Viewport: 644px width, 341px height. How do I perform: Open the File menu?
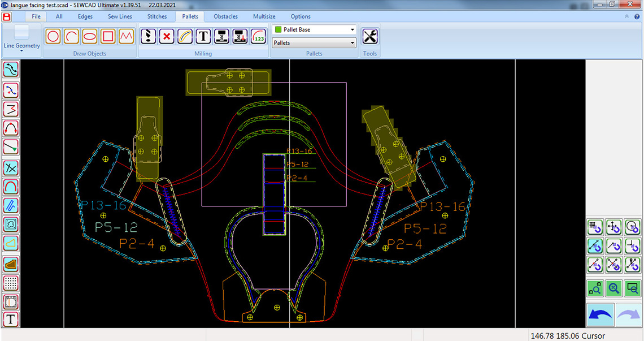click(x=36, y=16)
